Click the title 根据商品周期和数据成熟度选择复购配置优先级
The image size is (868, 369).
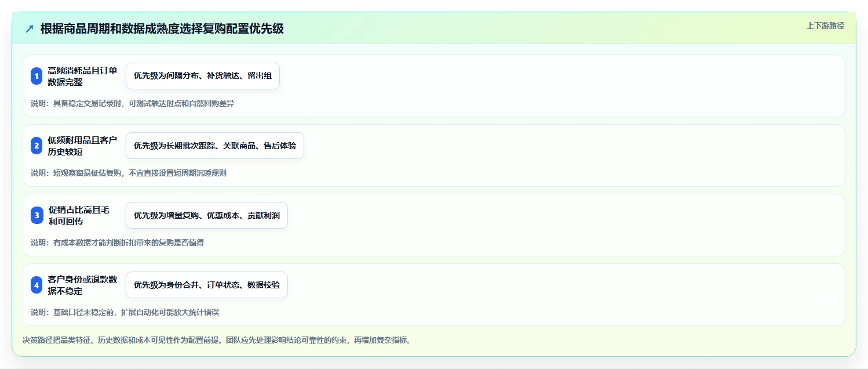tap(162, 29)
